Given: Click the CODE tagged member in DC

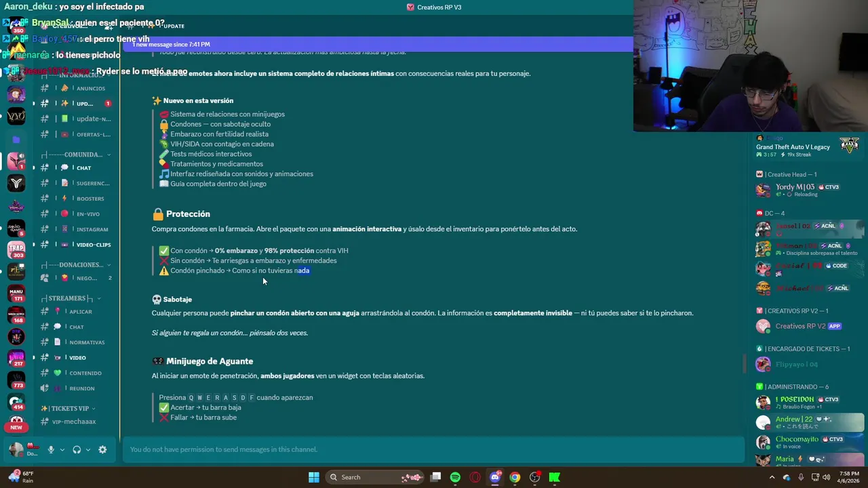Looking at the screenshot, I should 810,268.
